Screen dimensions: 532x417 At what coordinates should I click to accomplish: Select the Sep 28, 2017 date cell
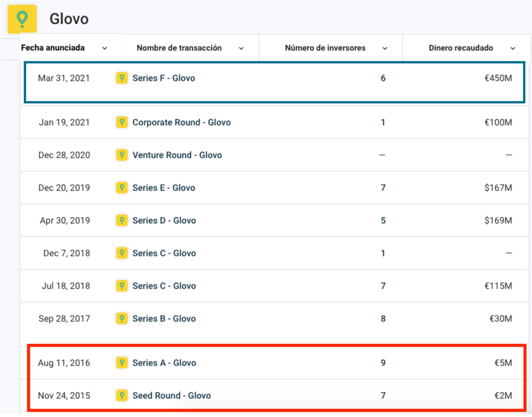[x=64, y=318]
